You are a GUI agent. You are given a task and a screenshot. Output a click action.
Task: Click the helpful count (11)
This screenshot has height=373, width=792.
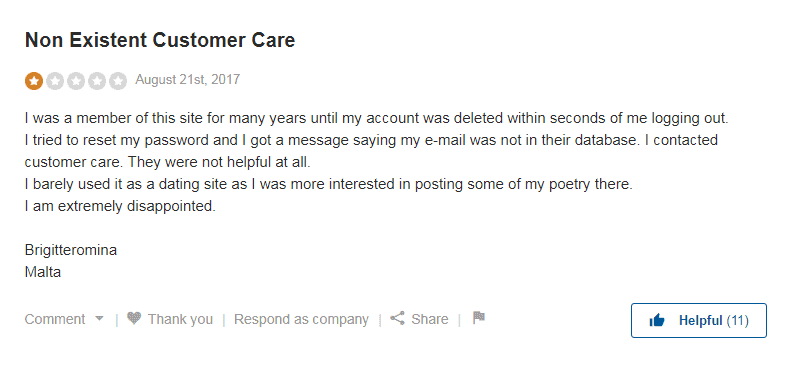click(x=737, y=320)
